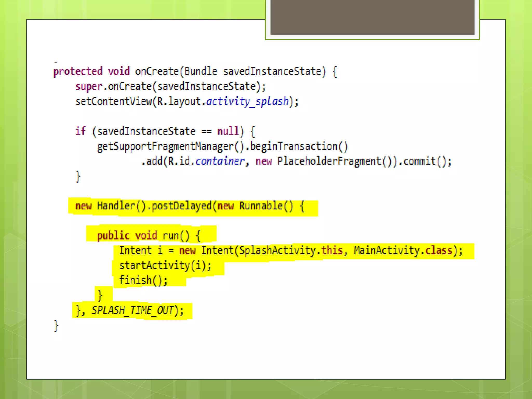The height and width of the screenshot is (399, 532).
Task: Click the highlighted 'startActivity(i);' statement
Action: click(165, 266)
